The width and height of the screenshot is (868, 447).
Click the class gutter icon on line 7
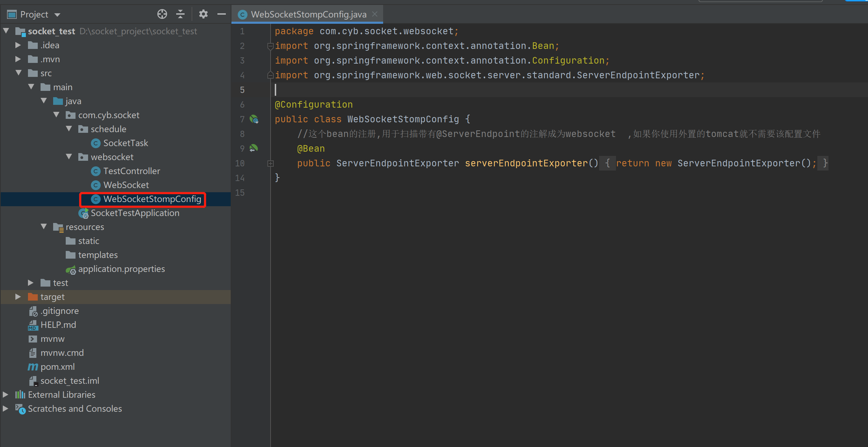pos(254,119)
